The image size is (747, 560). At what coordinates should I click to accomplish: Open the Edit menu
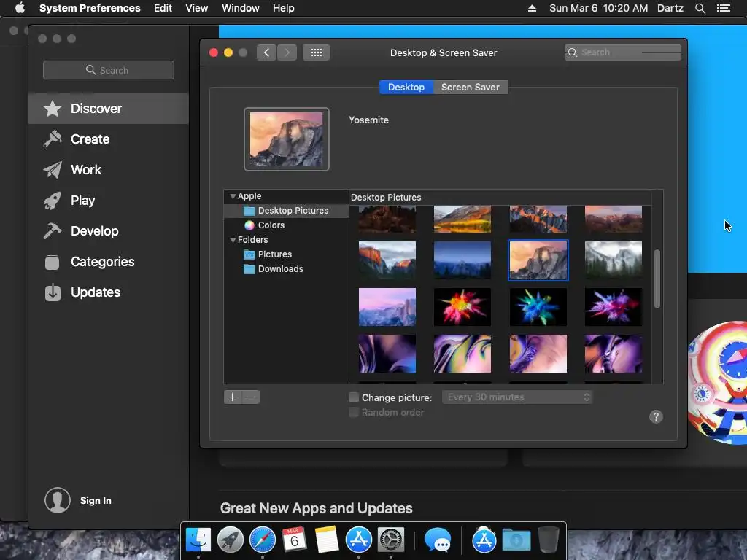tap(163, 8)
